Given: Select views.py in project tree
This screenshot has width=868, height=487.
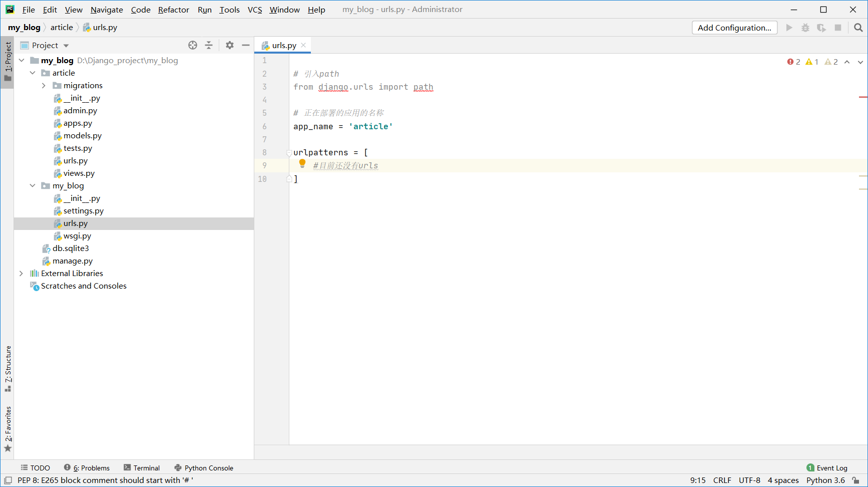Looking at the screenshot, I should tap(79, 173).
